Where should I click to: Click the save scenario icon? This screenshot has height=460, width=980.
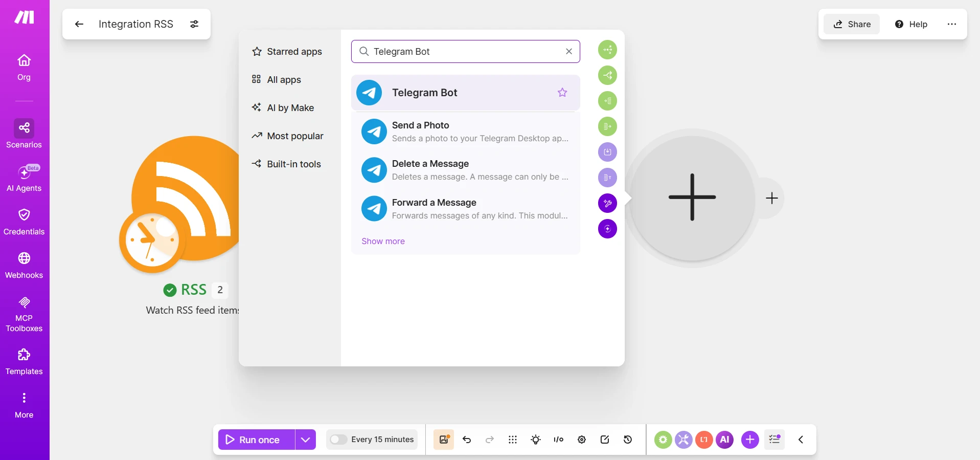point(444,440)
